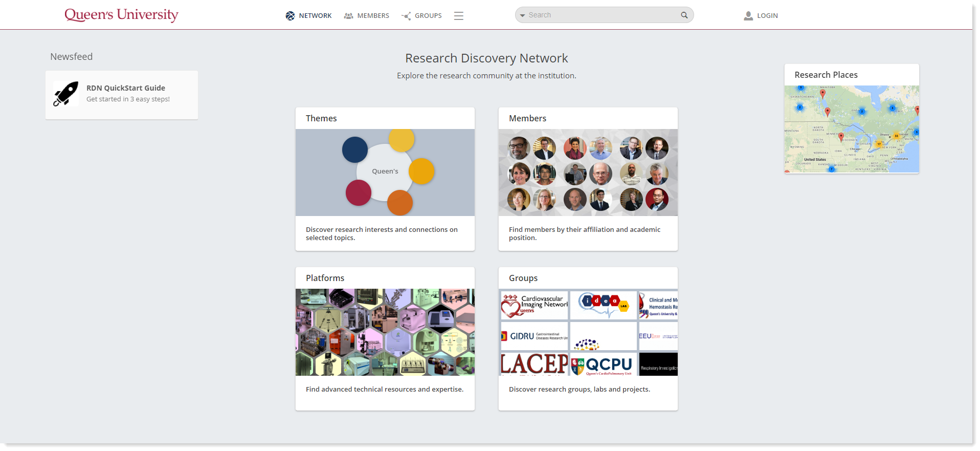Open the Members people icon
Screen dimensions: 980x451
pos(349,16)
